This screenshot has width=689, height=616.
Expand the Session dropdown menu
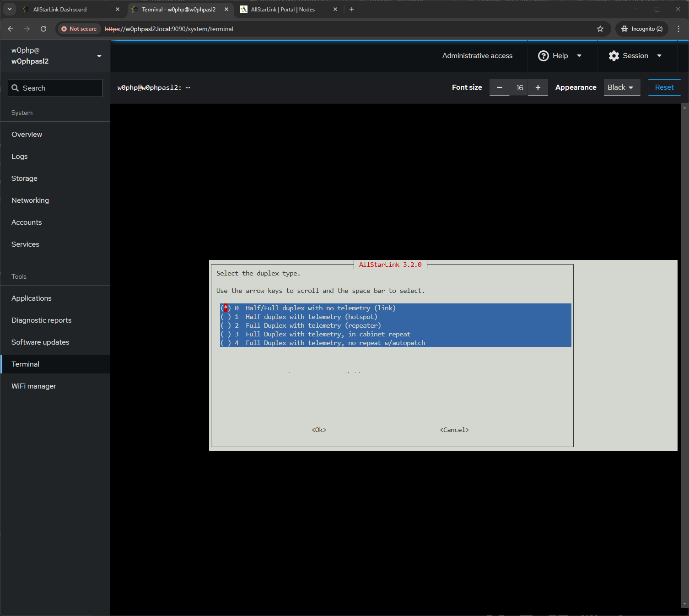coord(635,56)
